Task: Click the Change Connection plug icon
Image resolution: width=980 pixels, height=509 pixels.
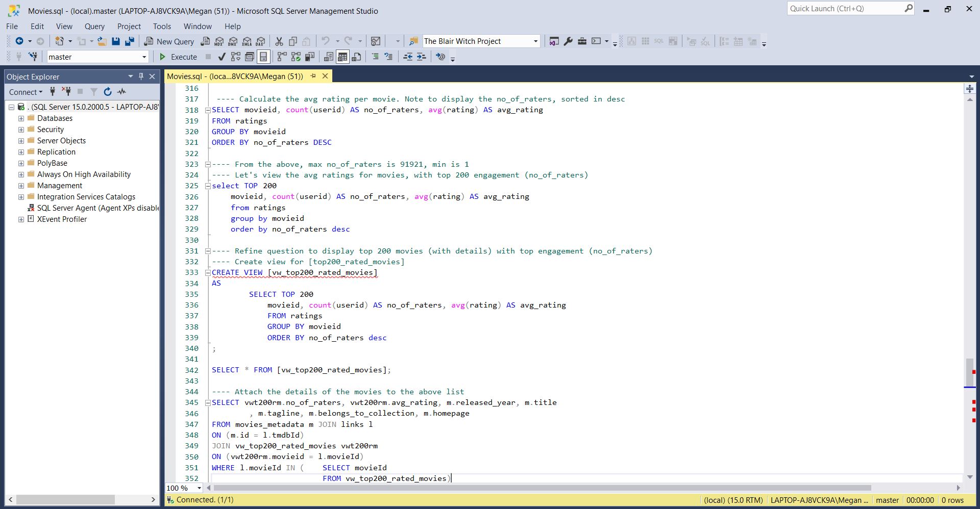Action: [x=33, y=57]
